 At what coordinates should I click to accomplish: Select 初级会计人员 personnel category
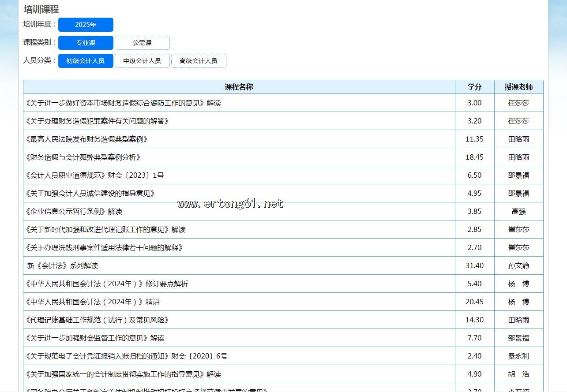pyautogui.click(x=86, y=61)
